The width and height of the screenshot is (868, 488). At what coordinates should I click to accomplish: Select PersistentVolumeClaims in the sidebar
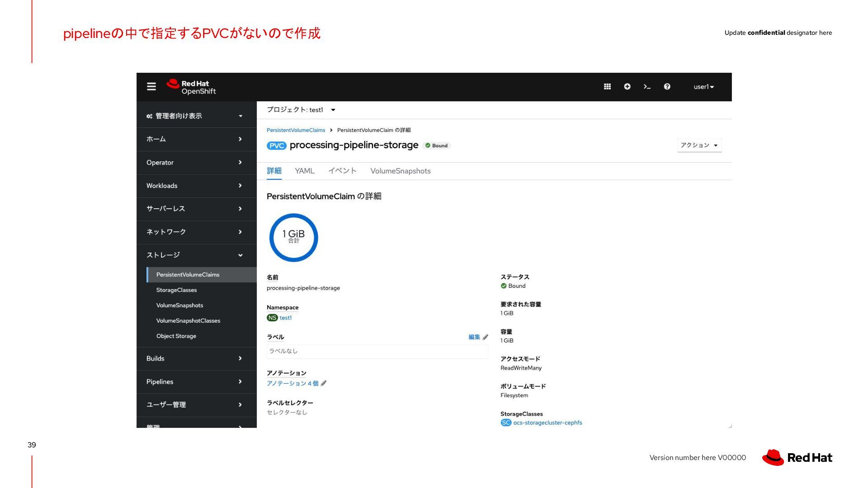(201, 275)
